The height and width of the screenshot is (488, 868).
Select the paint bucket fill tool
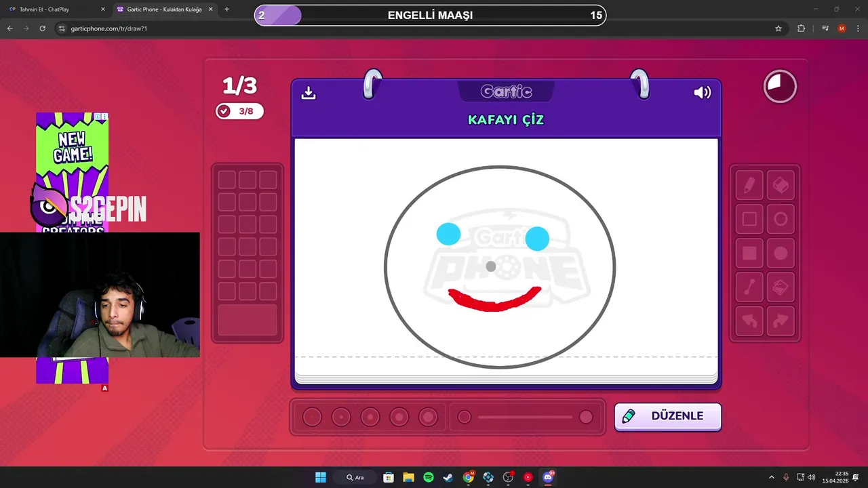(781, 287)
